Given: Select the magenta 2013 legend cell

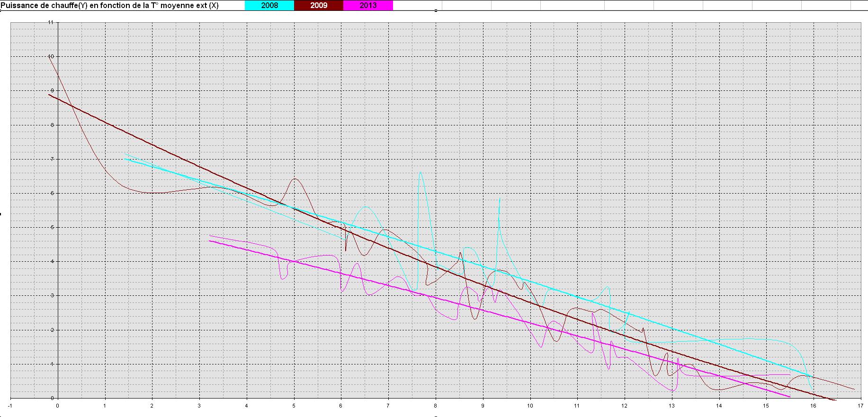Looking at the screenshot, I should coord(368,5).
